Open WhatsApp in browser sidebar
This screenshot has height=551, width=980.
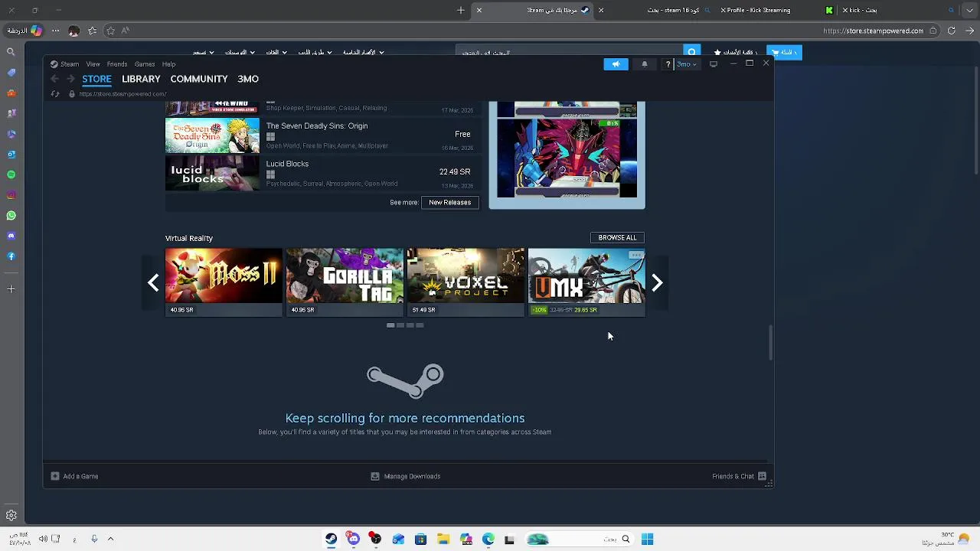(x=11, y=216)
